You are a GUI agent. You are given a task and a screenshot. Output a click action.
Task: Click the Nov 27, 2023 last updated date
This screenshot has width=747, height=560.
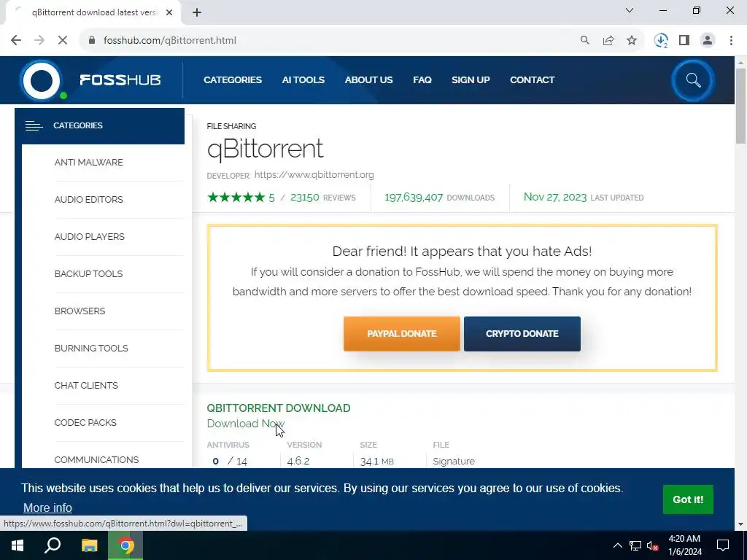coord(555,197)
